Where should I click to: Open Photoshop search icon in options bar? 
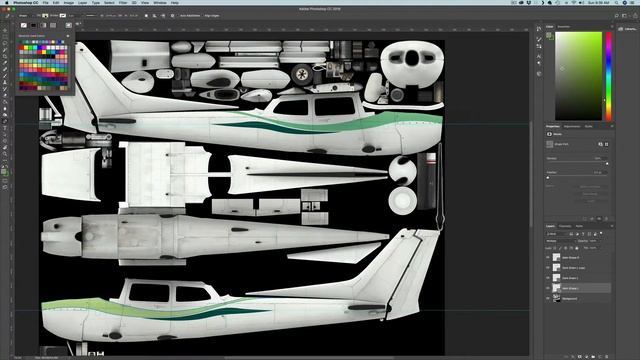(617, 16)
